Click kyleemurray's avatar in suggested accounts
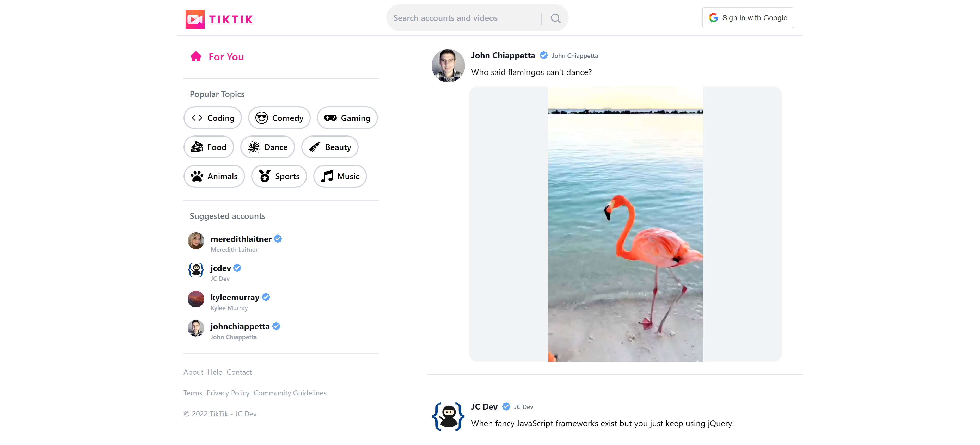The width and height of the screenshot is (980, 445). 196,299
